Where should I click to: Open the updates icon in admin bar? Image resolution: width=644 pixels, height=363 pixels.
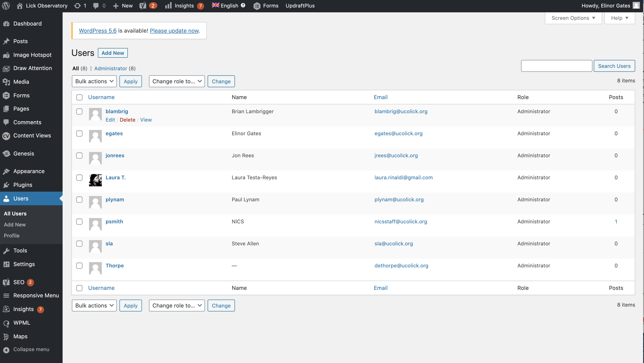(77, 6)
